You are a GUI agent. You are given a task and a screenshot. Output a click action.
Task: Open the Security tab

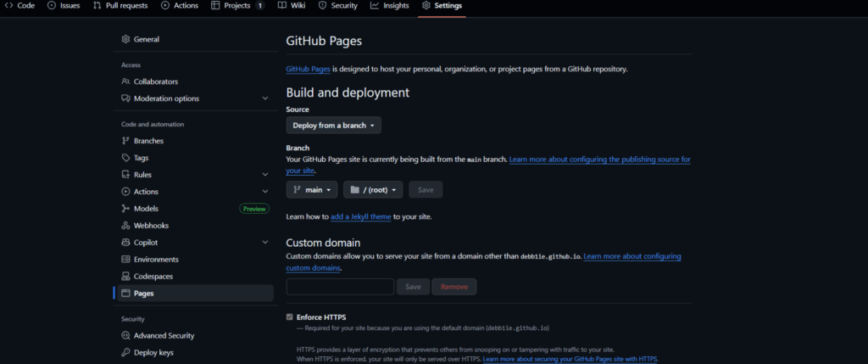coord(337,6)
